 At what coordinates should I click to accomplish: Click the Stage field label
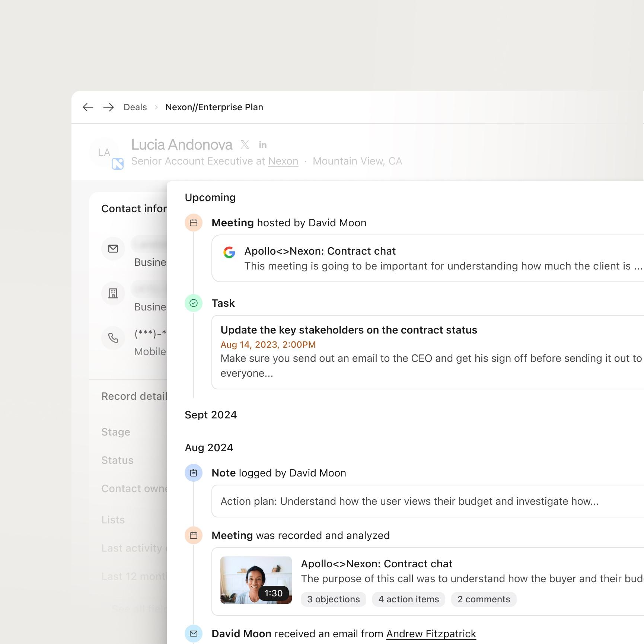(116, 432)
